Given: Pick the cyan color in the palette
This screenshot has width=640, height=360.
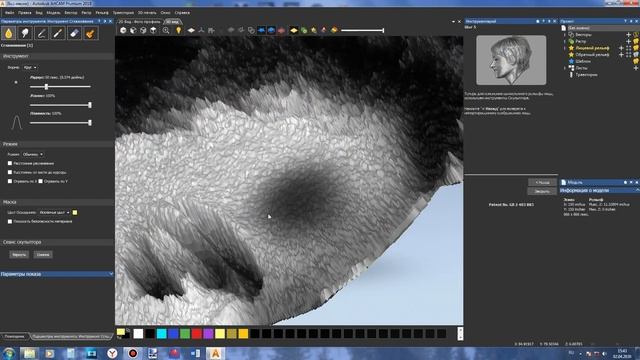Looking at the screenshot, I should 162,334.
